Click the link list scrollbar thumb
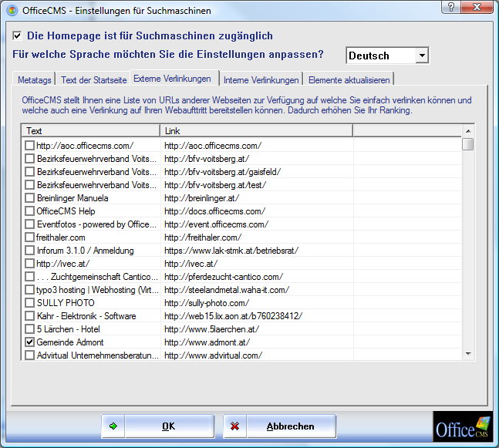The height and width of the screenshot is (448, 499). [x=468, y=144]
